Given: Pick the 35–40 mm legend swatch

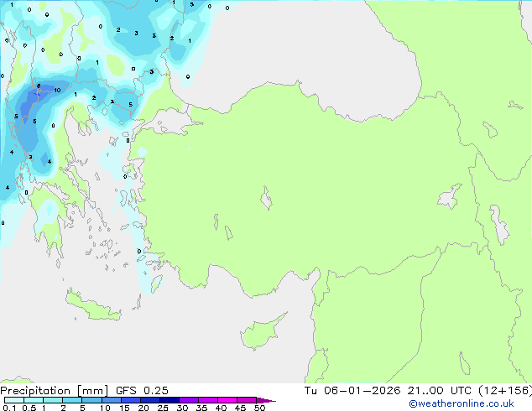Looking at the screenshot, I should coord(208,400).
